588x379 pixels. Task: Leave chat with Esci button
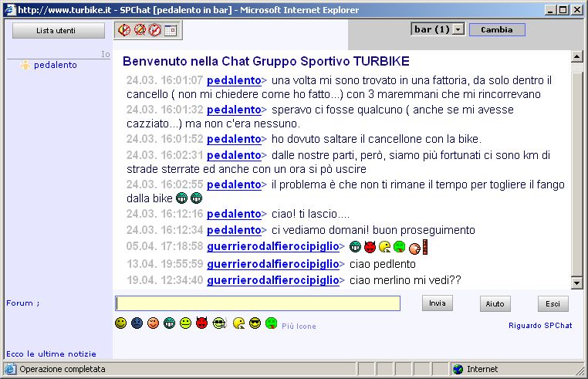pos(553,303)
